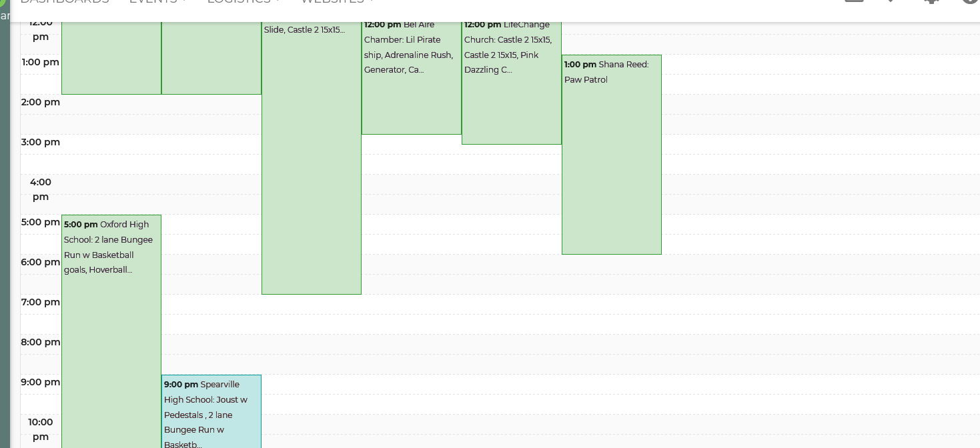
Task: Expand the Websites dropdown menu
Action: [337, 2]
